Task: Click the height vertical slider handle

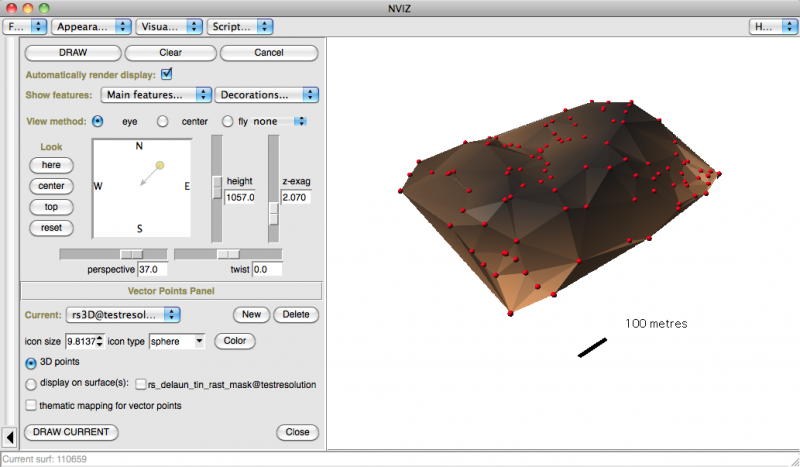Action: pos(216,187)
